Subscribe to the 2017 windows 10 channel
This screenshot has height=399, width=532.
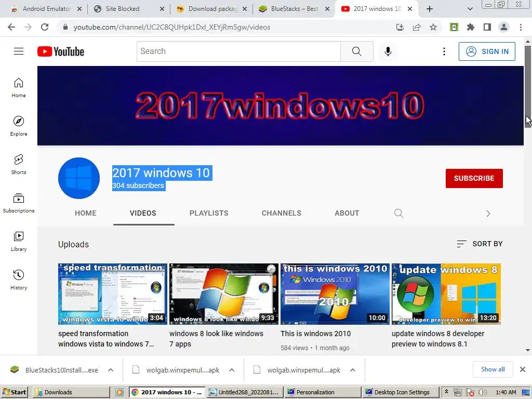(x=474, y=178)
